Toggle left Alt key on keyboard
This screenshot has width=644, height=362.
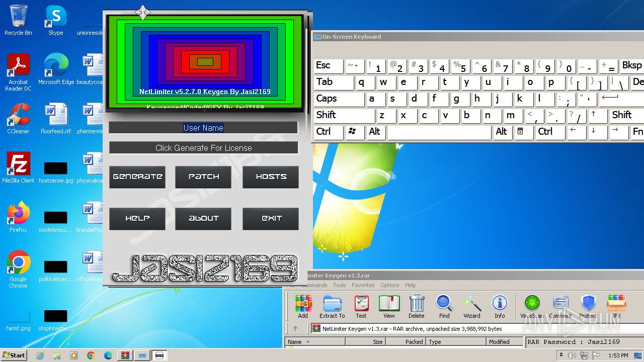click(x=376, y=132)
